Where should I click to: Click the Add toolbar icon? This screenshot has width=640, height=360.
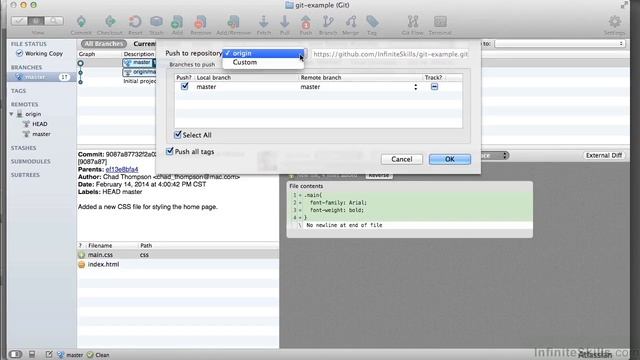[x=177, y=22]
